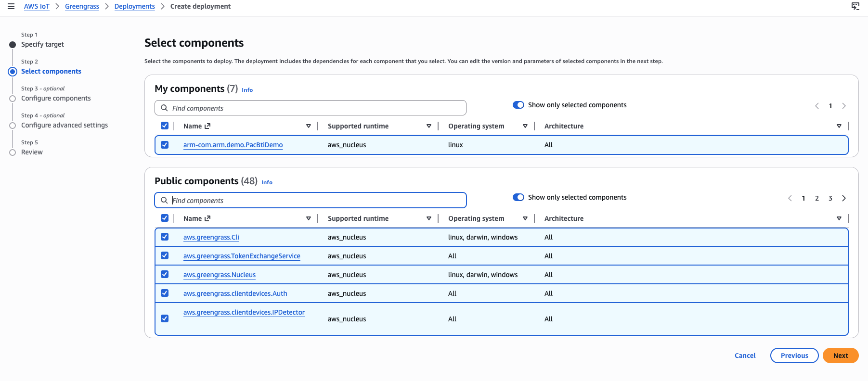Sort My components by Operating system arrow
868x381 pixels.
[x=525, y=126]
